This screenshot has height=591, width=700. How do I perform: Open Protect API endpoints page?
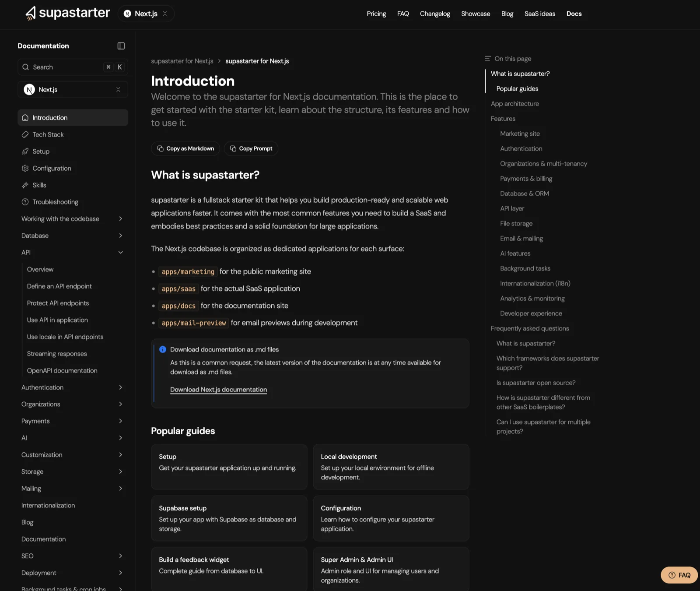[x=58, y=303]
